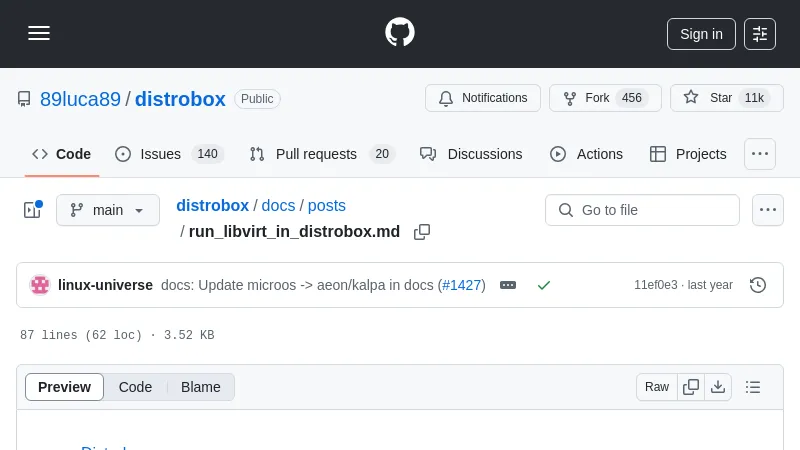The height and width of the screenshot is (450, 800).
Task: View commit history clock icon
Action: point(758,285)
